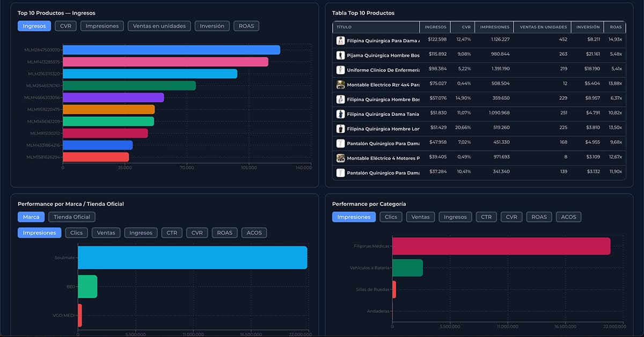Open thumbnail of Uniforme Clínico De Enfermería row
644x337 pixels.
340,70
